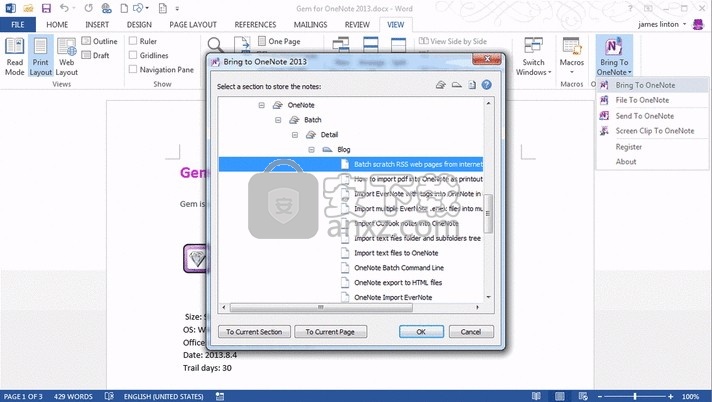Screen dimensions: 712x402
Task: Select Print Layout view
Action: (x=40, y=56)
